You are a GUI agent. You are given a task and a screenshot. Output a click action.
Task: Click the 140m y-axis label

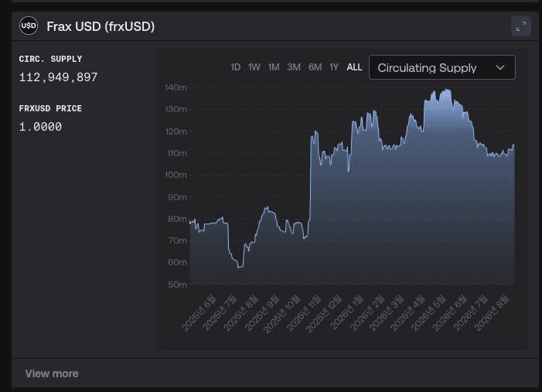(176, 88)
